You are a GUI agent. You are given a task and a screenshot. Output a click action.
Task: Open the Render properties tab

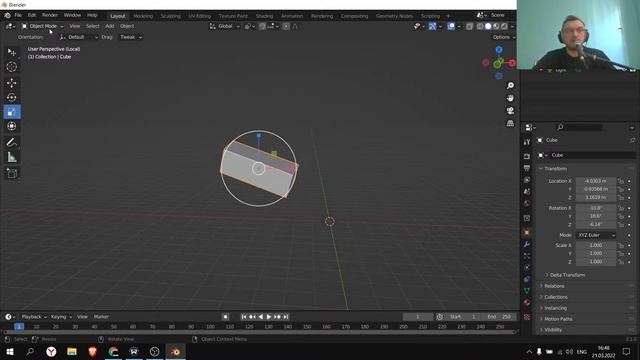pos(527,156)
